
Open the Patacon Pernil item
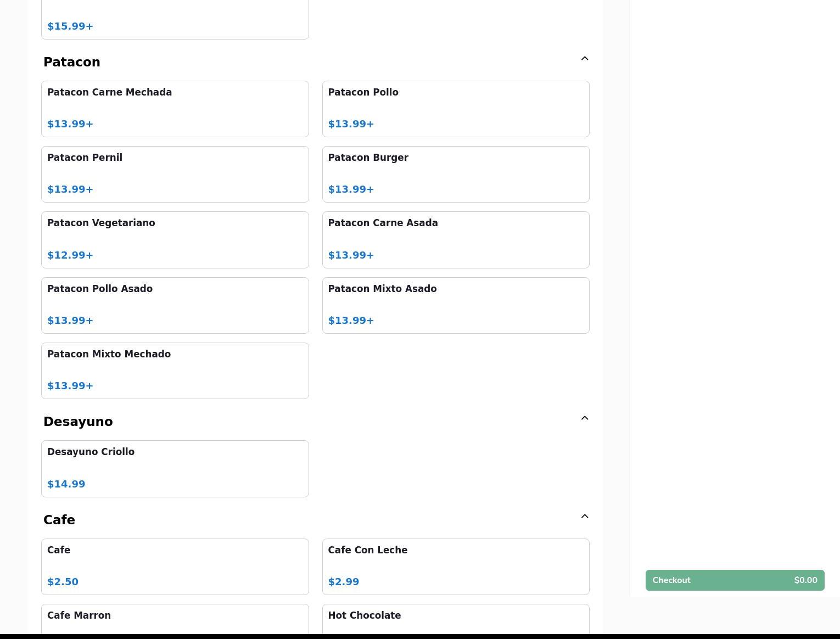point(175,174)
